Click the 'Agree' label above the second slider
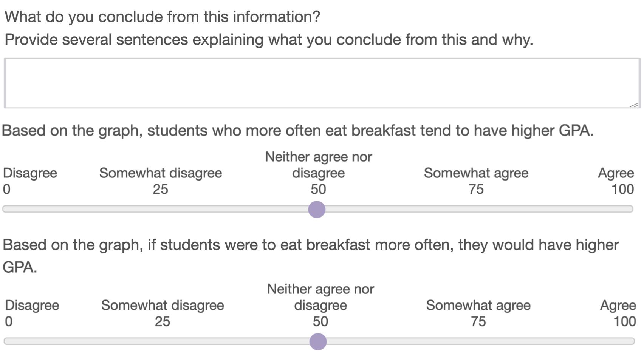This screenshot has width=644, height=358. [618, 305]
